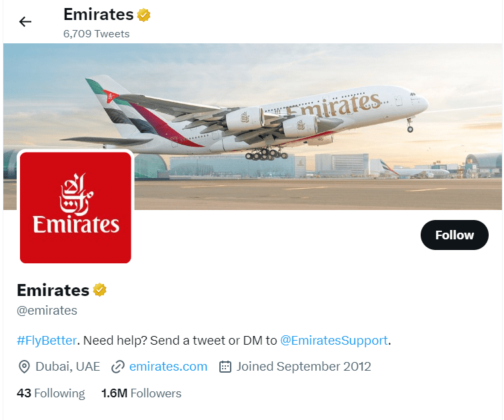Screen dimensions: 504x420
Task: Click the bold Emirates profile name
Action: pos(53,290)
